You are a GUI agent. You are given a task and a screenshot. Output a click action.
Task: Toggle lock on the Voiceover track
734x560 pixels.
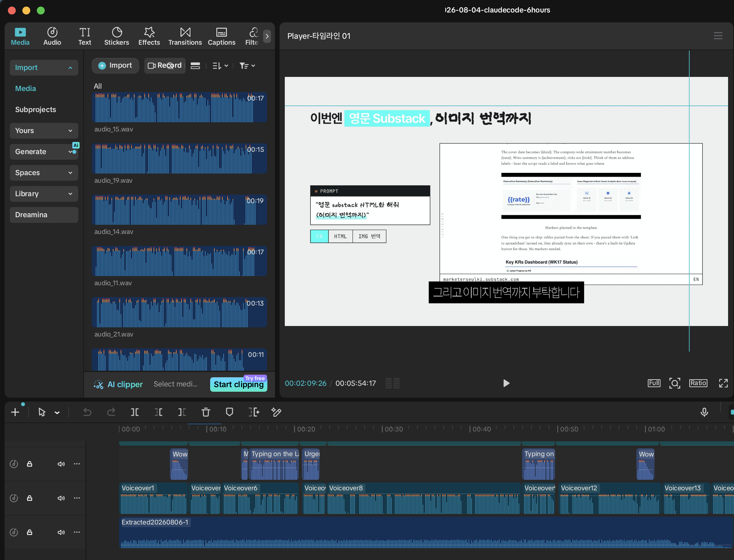click(29, 498)
